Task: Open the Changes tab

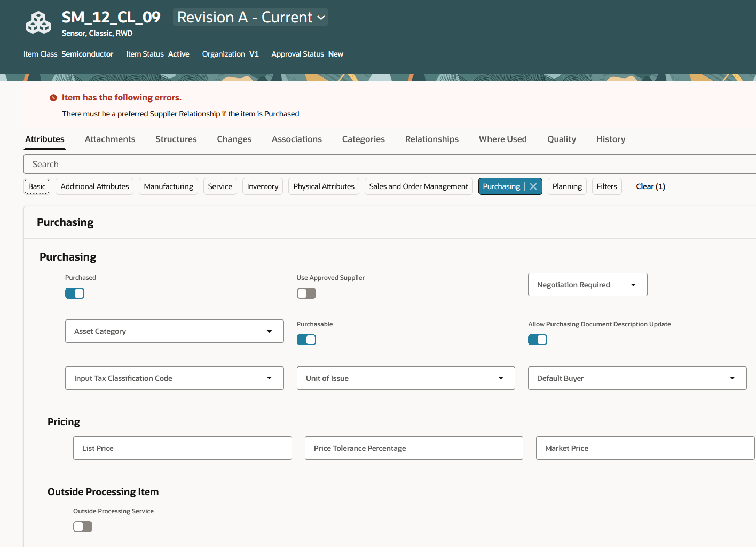Action: click(x=234, y=139)
